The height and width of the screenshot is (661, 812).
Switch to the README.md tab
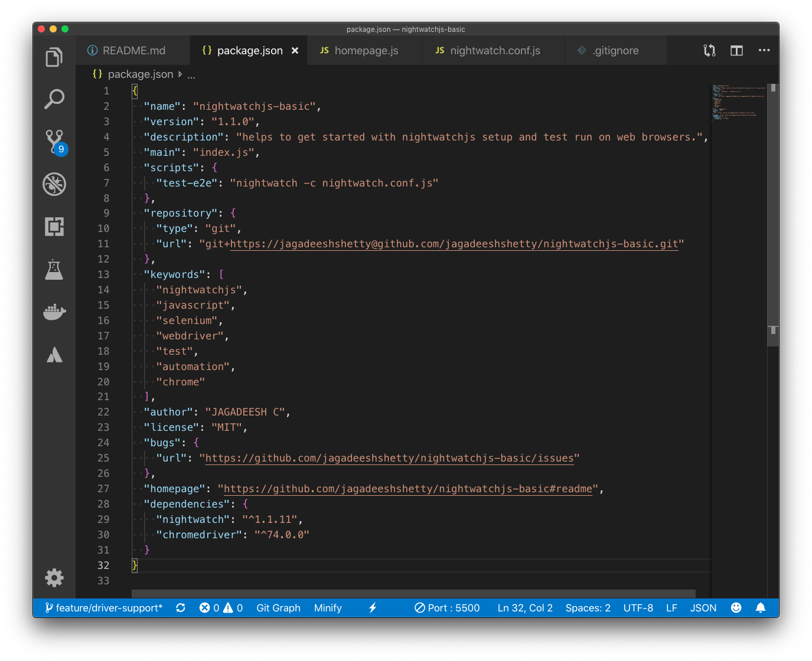[133, 50]
